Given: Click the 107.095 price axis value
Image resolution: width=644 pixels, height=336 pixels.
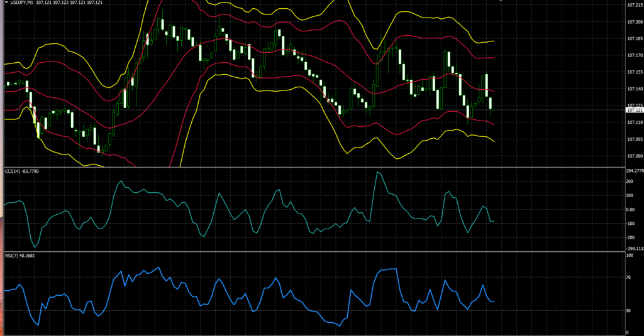Looking at the screenshot, I should pos(635,139).
